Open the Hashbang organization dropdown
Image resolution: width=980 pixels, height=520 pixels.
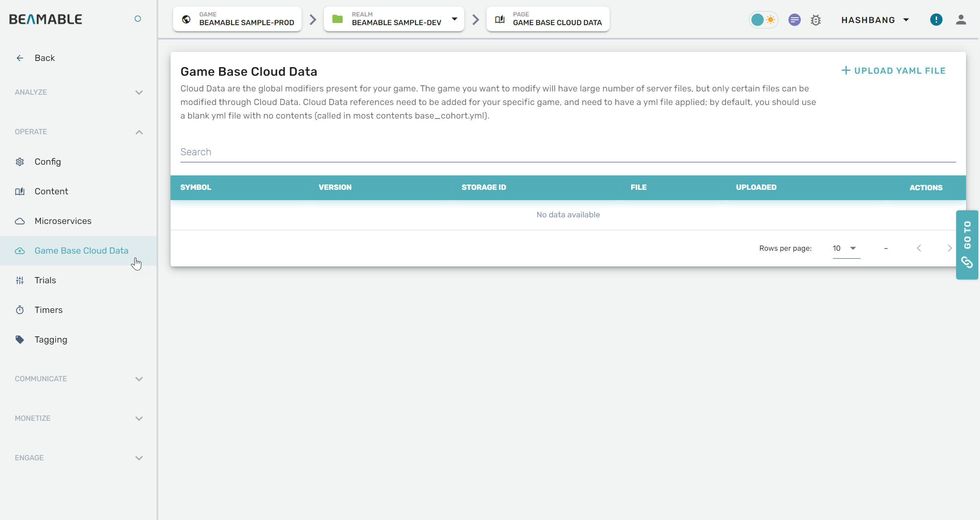tap(875, 20)
